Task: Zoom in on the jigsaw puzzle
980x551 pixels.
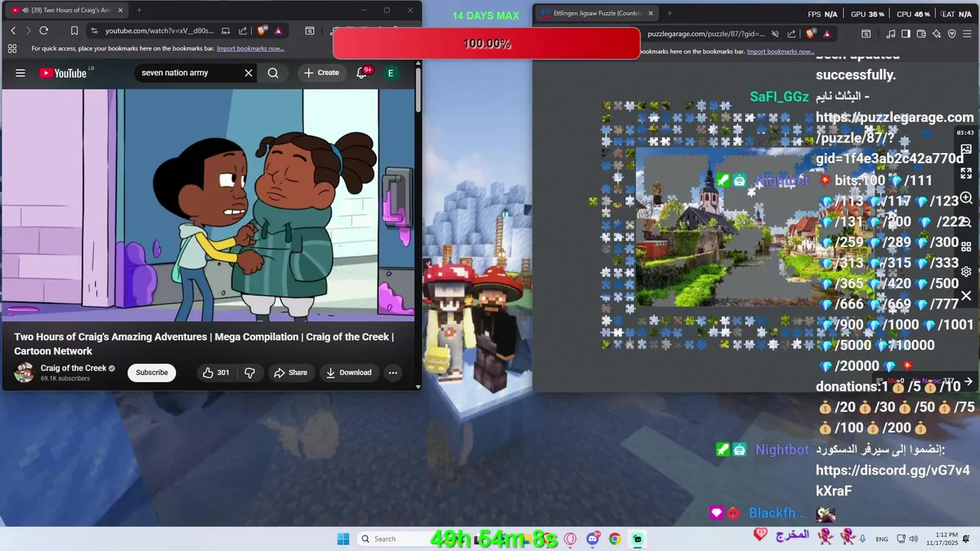Action: tap(966, 198)
